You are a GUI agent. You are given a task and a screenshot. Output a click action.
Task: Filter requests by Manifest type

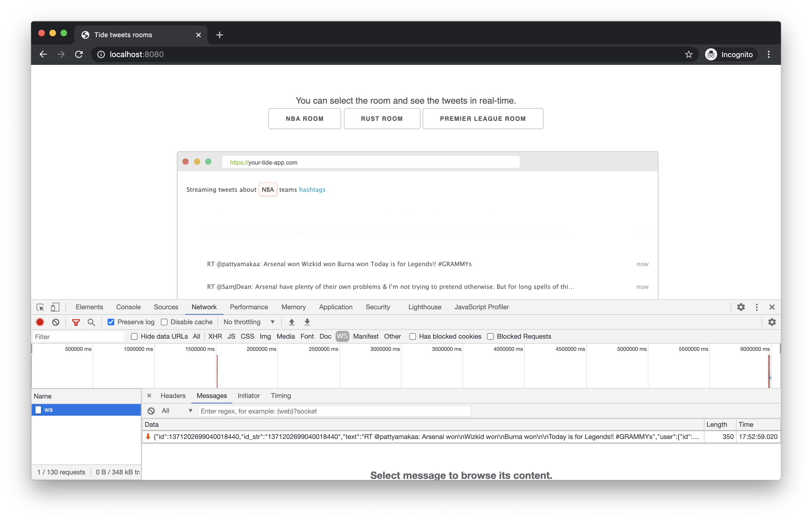(x=366, y=336)
